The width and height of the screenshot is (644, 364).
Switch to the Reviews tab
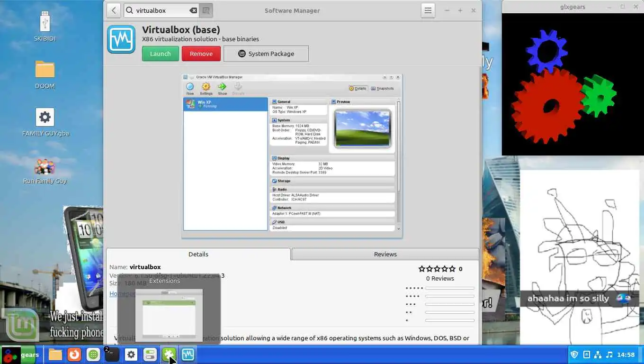(x=385, y=254)
